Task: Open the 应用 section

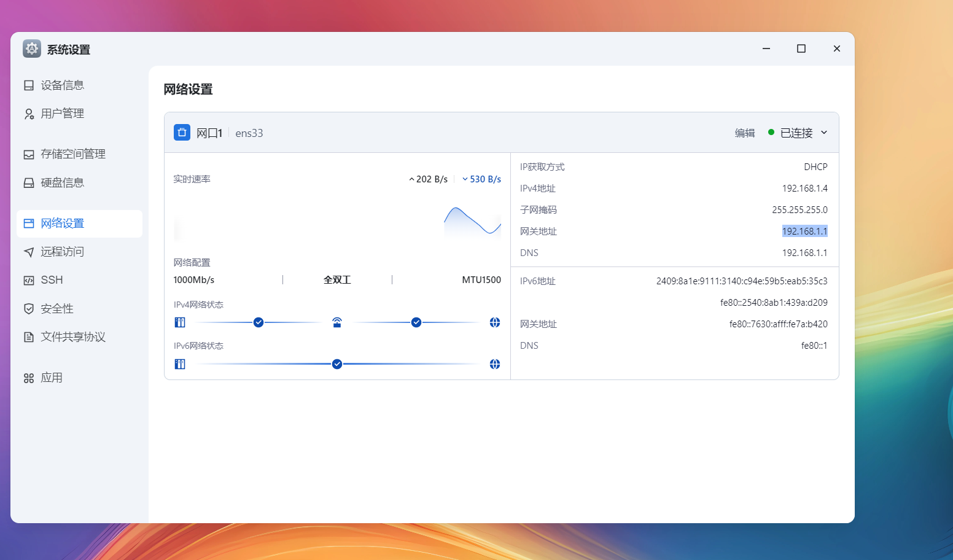Action: [80, 378]
